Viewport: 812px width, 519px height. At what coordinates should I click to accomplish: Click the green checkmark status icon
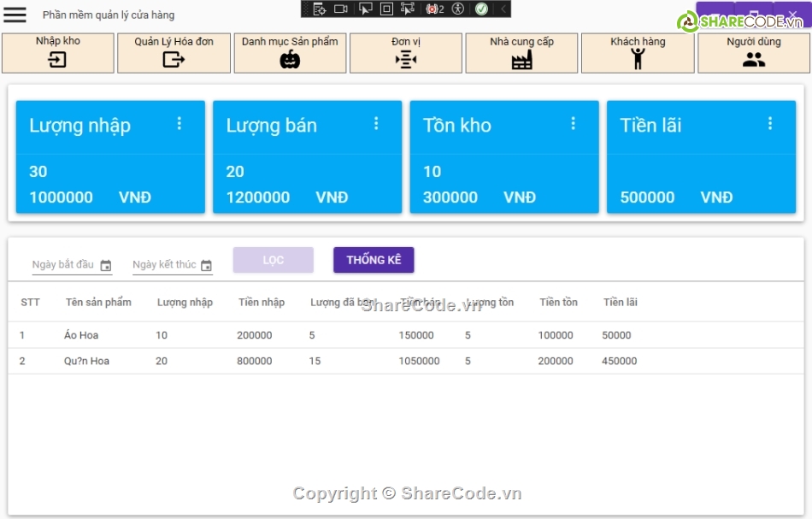point(480,9)
